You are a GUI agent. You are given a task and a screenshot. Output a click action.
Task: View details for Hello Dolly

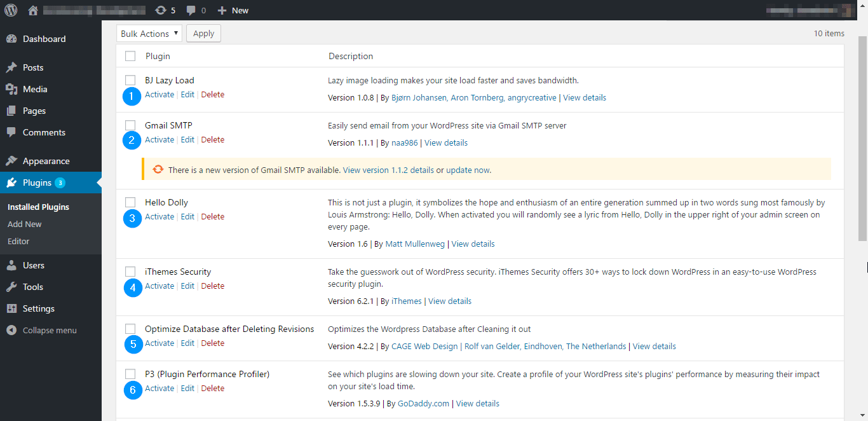point(473,244)
